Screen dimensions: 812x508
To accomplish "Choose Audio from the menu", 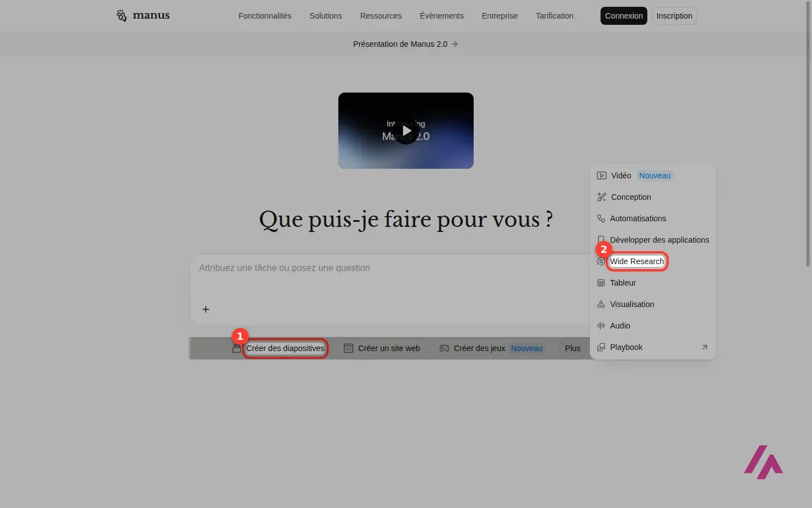I will pyautogui.click(x=653, y=326).
